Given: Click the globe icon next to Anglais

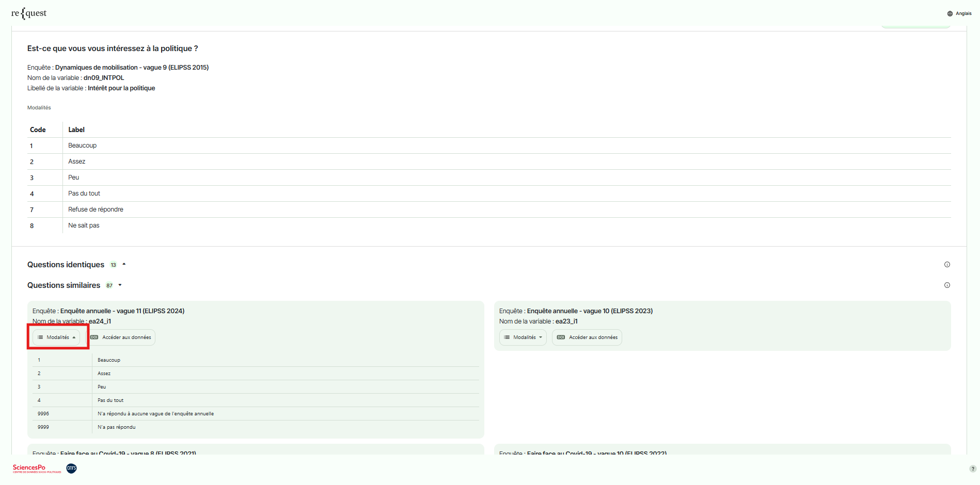Looking at the screenshot, I should (949, 13).
